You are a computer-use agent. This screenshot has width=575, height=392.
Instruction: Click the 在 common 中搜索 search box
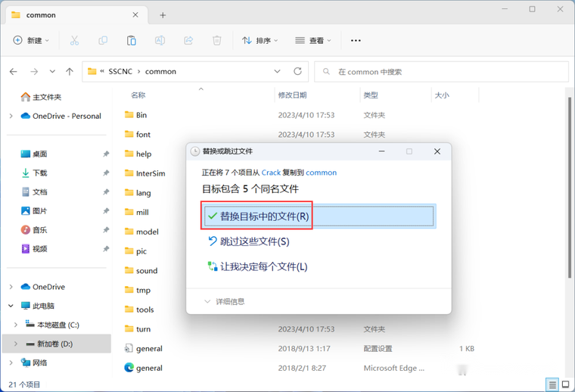click(441, 71)
